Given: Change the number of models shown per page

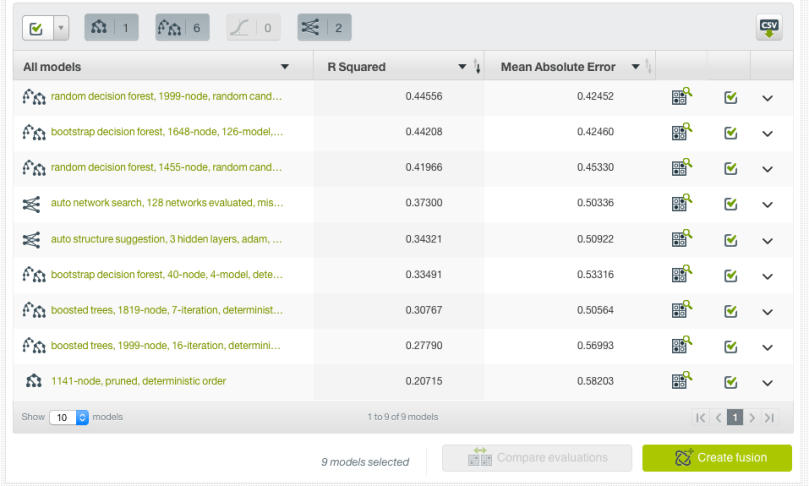Looking at the screenshot, I should pos(69,417).
